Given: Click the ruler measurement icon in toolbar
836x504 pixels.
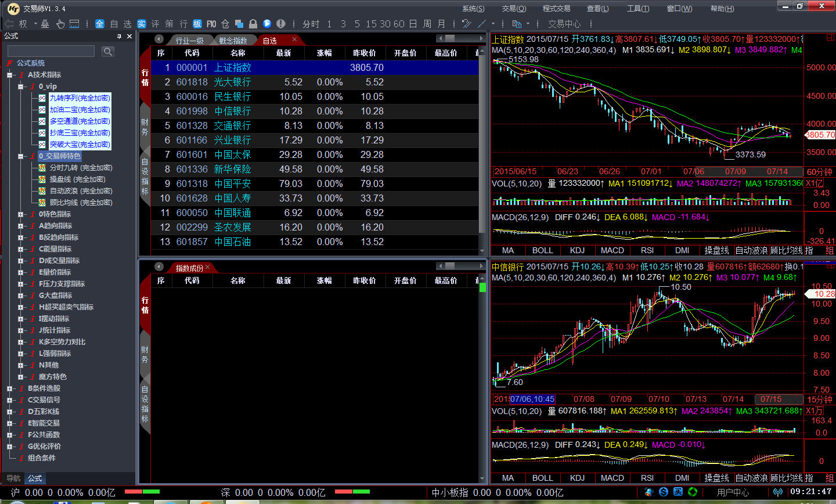Looking at the screenshot, I should (74, 24).
